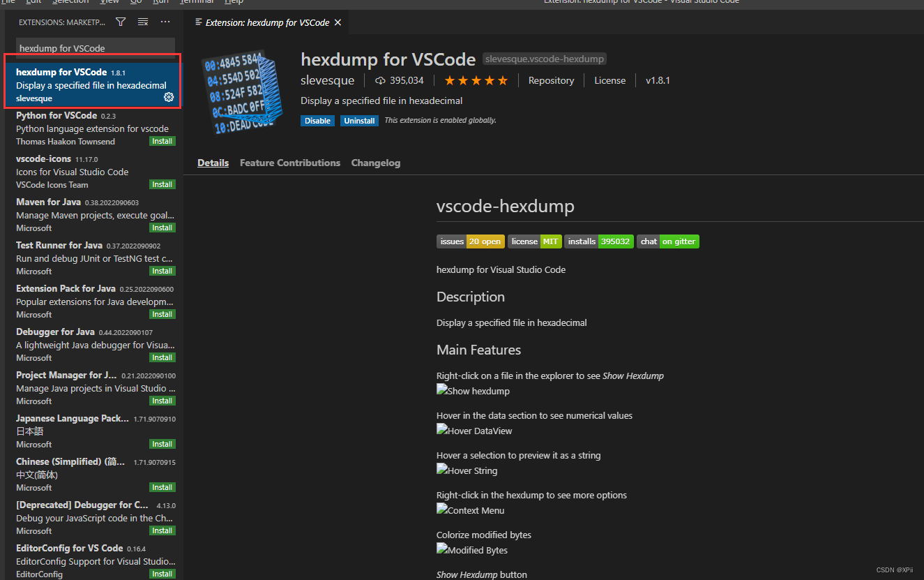Disable the hexdump extension

317,121
